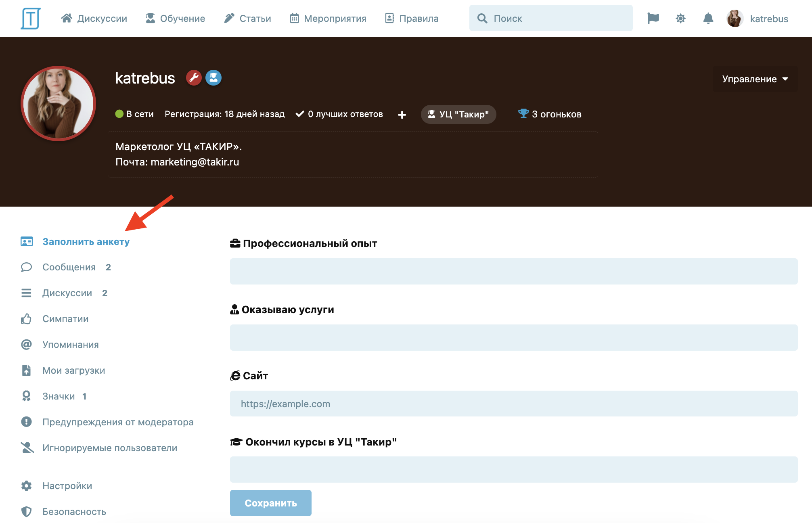Click the small header avatar
The image size is (812, 523).
coord(735,19)
